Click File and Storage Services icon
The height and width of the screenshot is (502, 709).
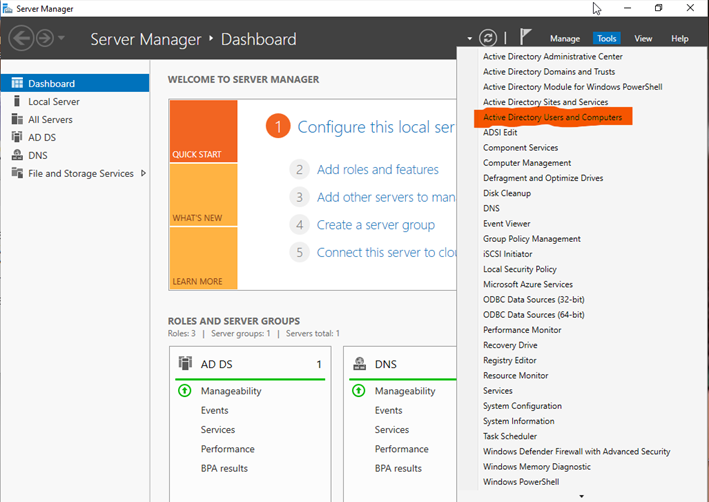17,173
